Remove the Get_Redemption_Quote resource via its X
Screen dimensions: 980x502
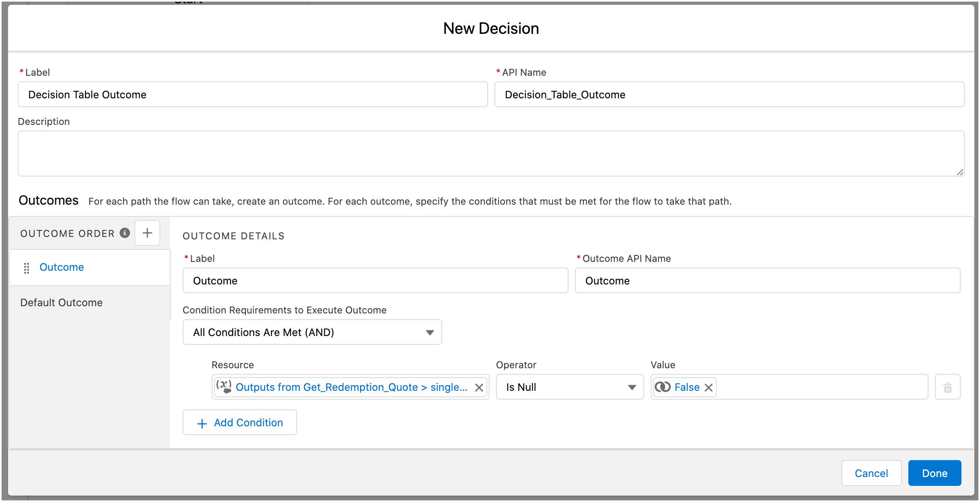coord(479,387)
